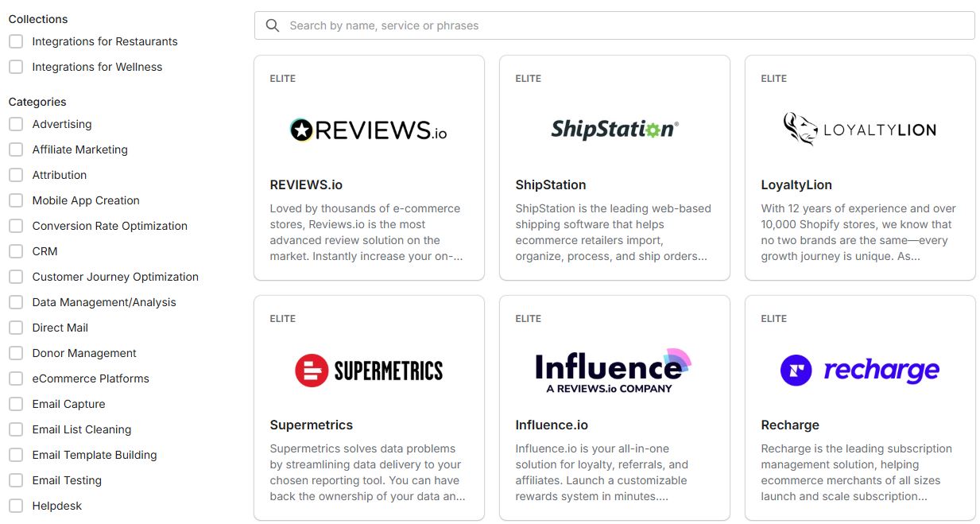Click the REVIEWS.io logo
The width and height of the screenshot is (980, 524).
(x=369, y=127)
